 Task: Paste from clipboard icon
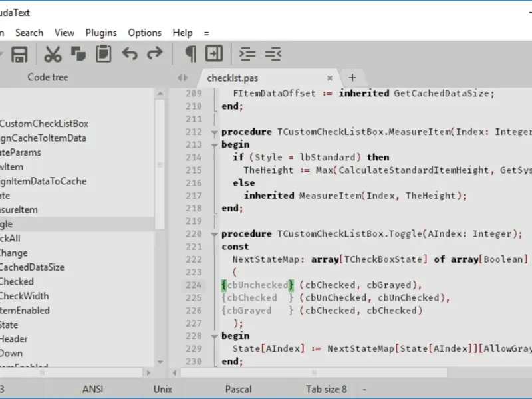point(104,54)
